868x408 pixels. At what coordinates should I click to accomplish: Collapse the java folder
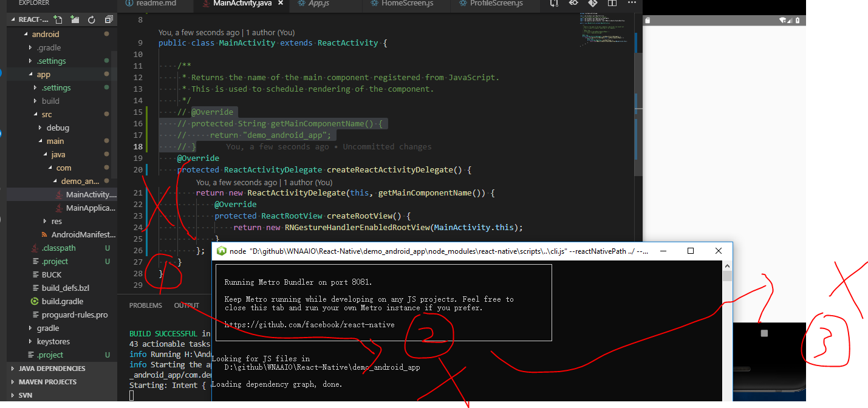coord(45,154)
